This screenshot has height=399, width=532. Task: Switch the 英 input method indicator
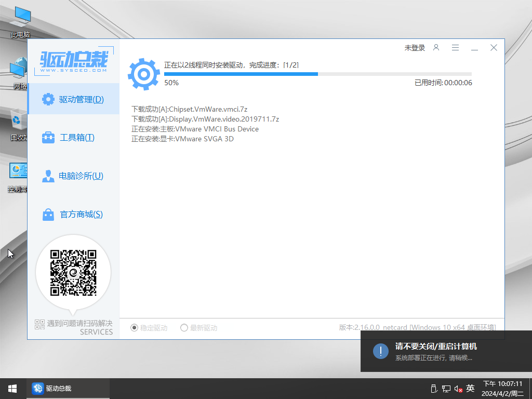coord(470,389)
